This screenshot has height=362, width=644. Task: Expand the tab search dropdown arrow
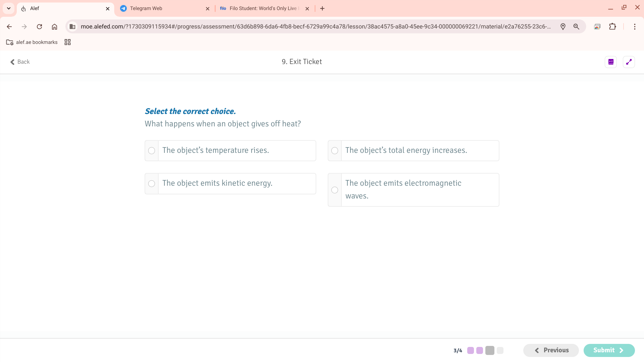[x=9, y=8]
